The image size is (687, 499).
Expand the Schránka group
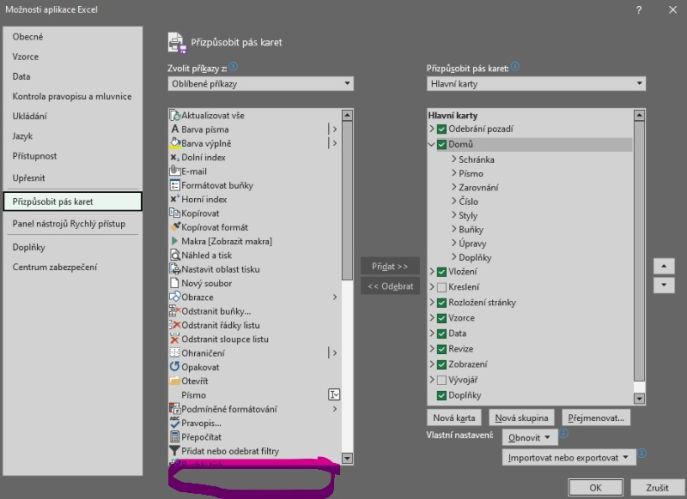454,159
